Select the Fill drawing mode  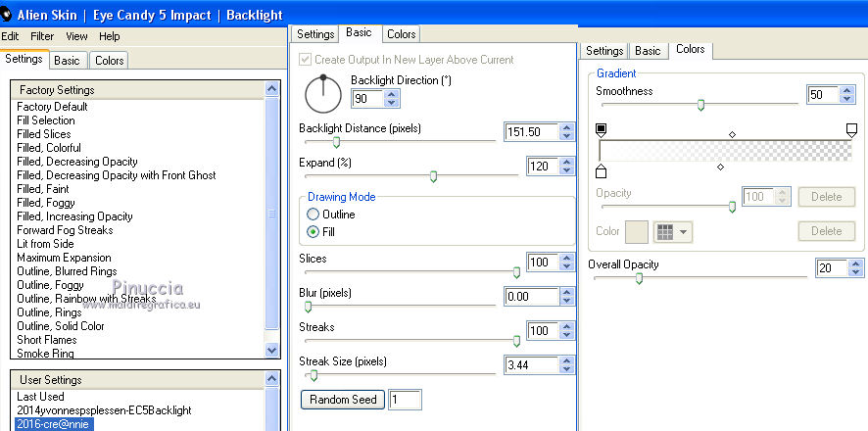click(313, 232)
